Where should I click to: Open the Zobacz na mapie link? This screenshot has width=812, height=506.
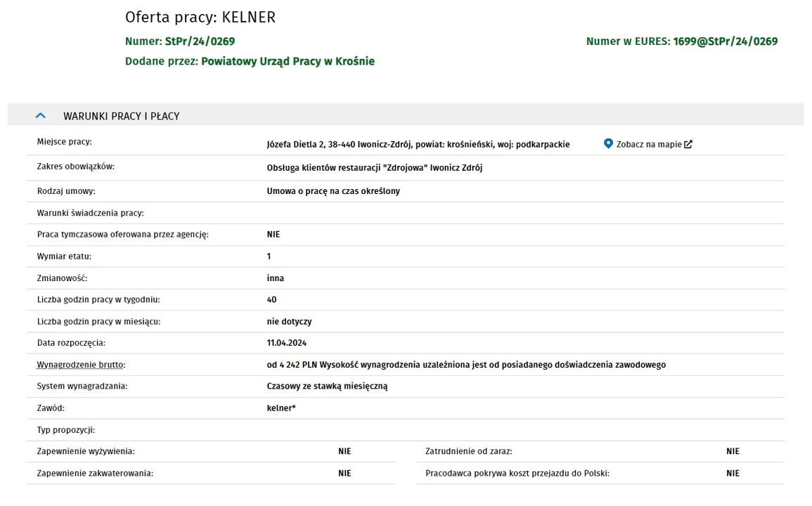click(x=648, y=145)
